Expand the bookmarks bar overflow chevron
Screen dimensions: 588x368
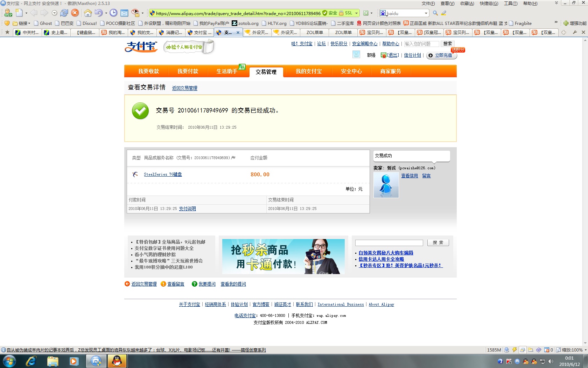pos(556,22)
